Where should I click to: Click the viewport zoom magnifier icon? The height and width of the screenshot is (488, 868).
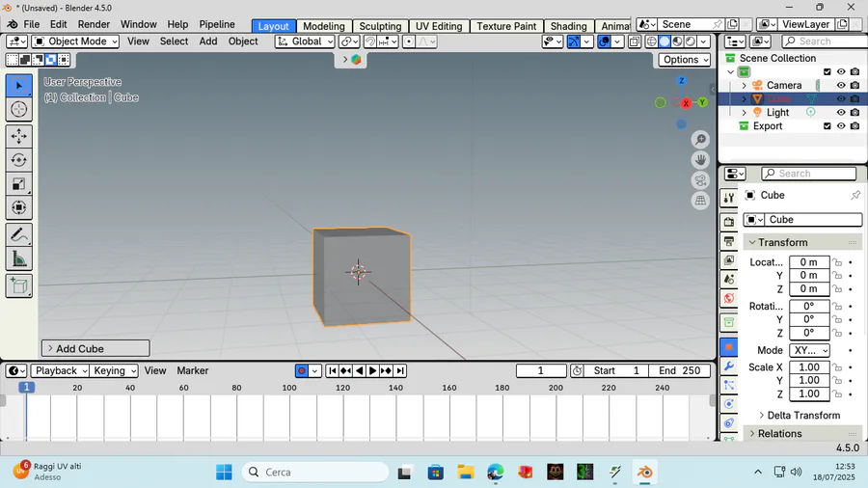pos(700,140)
